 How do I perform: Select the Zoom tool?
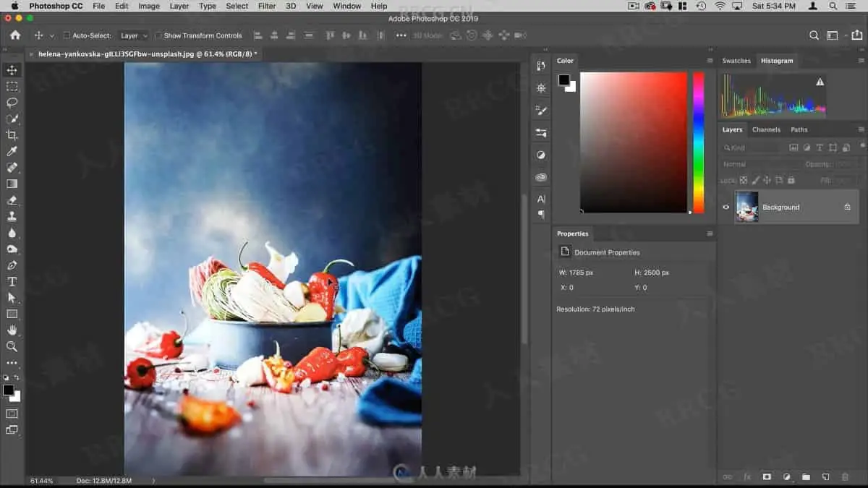[x=12, y=346]
